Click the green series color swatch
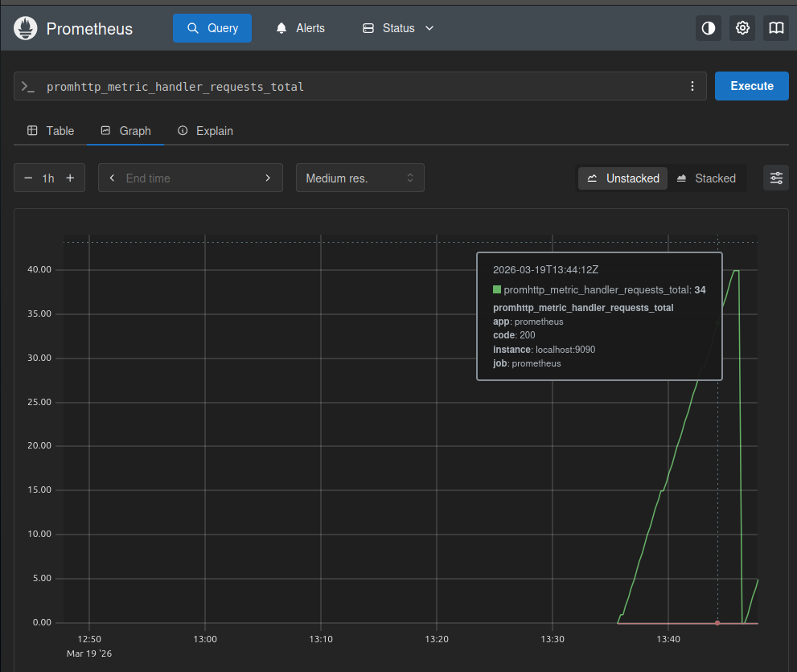This screenshot has height=672, width=797. (x=497, y=289)
